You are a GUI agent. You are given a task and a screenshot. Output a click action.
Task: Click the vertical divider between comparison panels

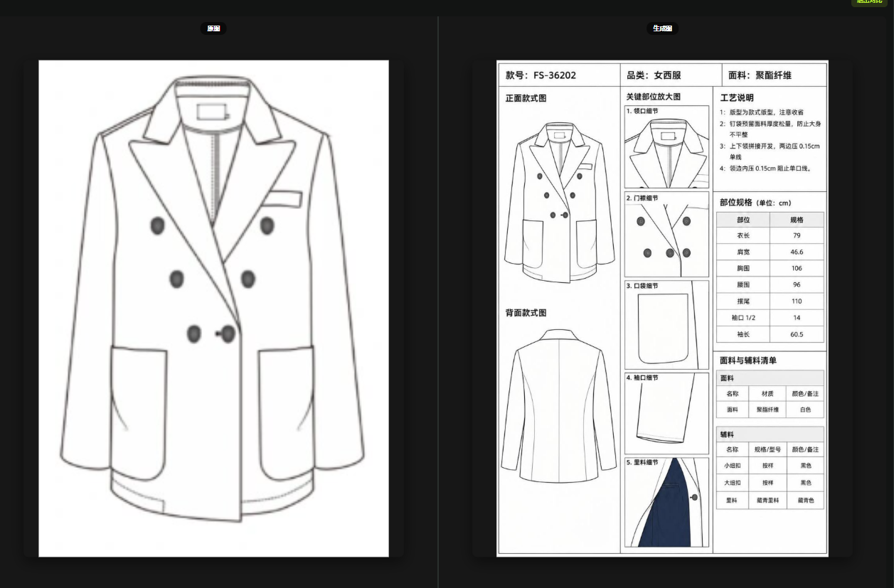[x=438, y=302]
